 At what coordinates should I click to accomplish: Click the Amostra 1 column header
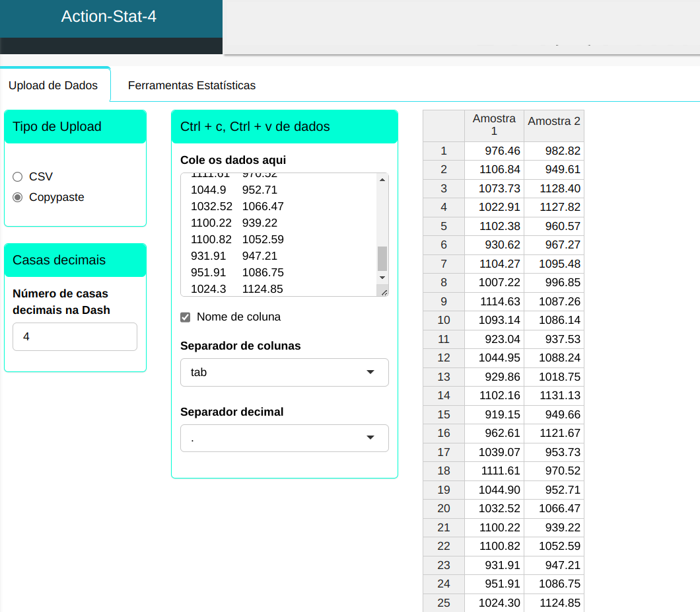494,125
